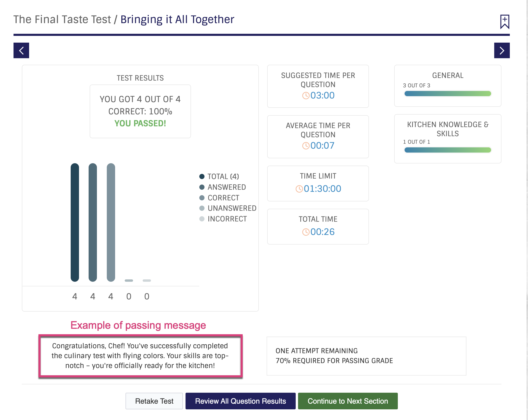
Task: Toggle the ANSWERED legend entry
Action: pyautogui.click(x=223, y=187)
